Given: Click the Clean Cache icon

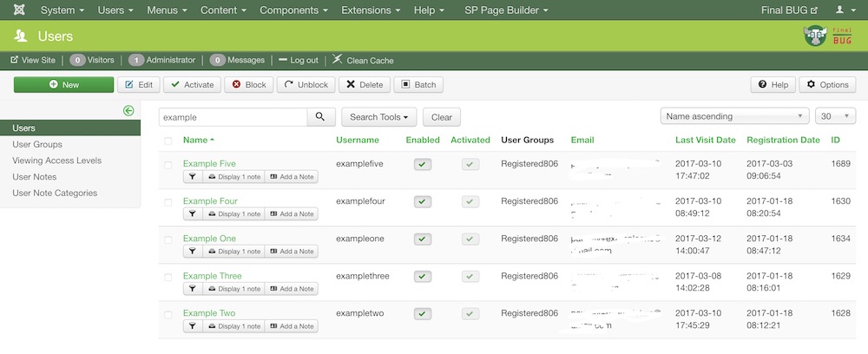Looking at the screenshot, I should [338, 60].
